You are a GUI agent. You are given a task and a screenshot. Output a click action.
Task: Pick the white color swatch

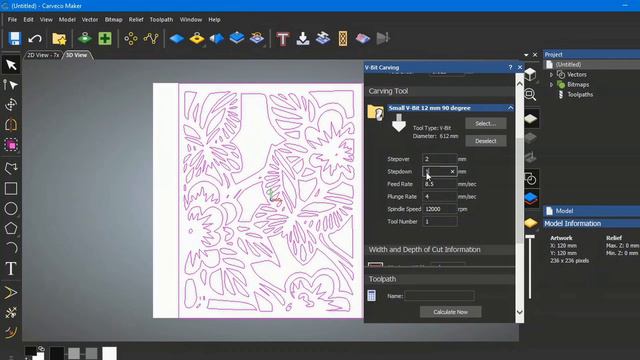[109, 353]
